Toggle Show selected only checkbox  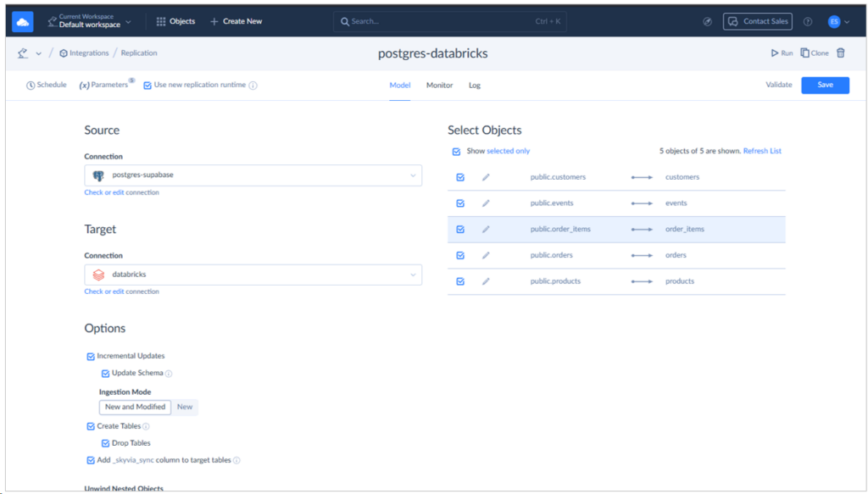[x=456, y=152]
